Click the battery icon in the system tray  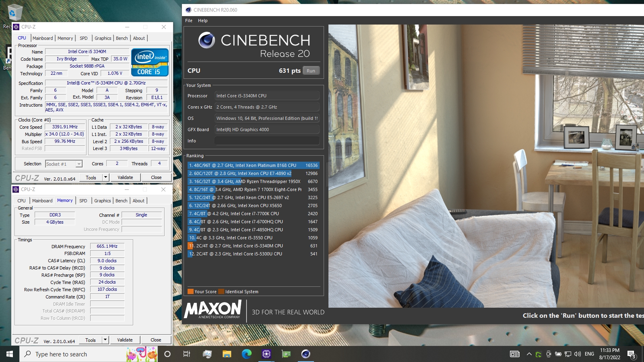pyautogui.click(x=558, y=354)
